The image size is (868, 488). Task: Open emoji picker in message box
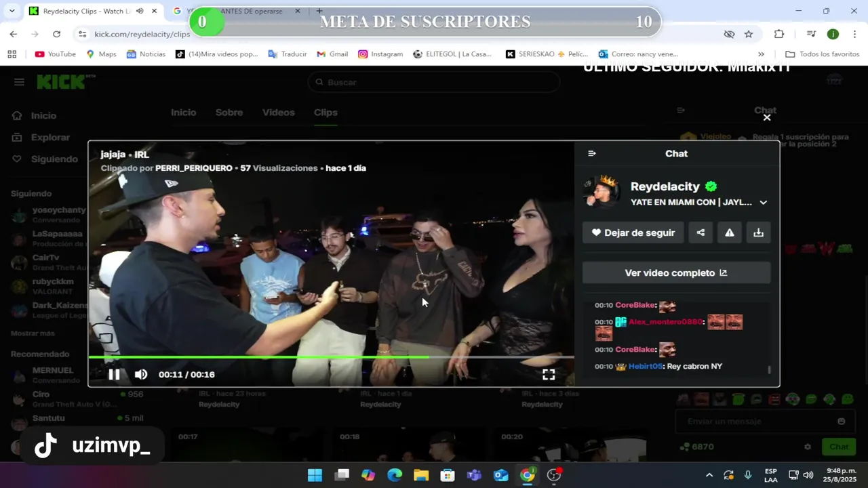point(842,421)
